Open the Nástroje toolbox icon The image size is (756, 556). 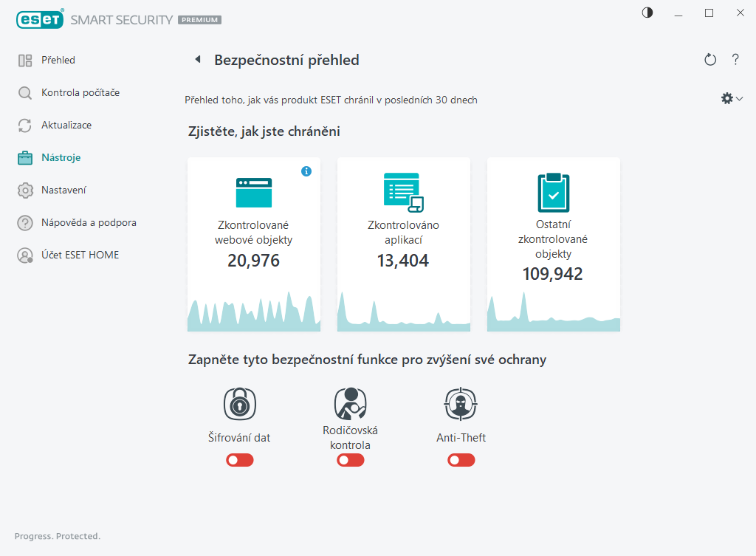pyautogui.click(x=23, y=157)
